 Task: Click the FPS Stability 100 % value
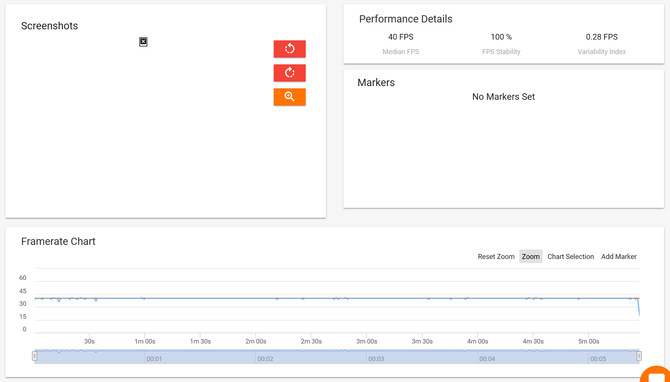pyautogui.click(x=501, y=37)
